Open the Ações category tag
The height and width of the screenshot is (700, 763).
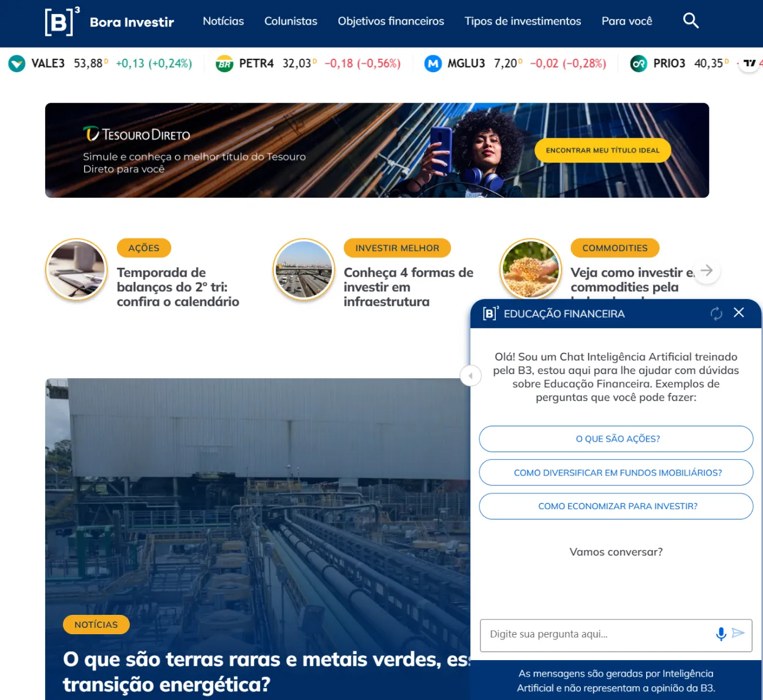pos(144,248)
